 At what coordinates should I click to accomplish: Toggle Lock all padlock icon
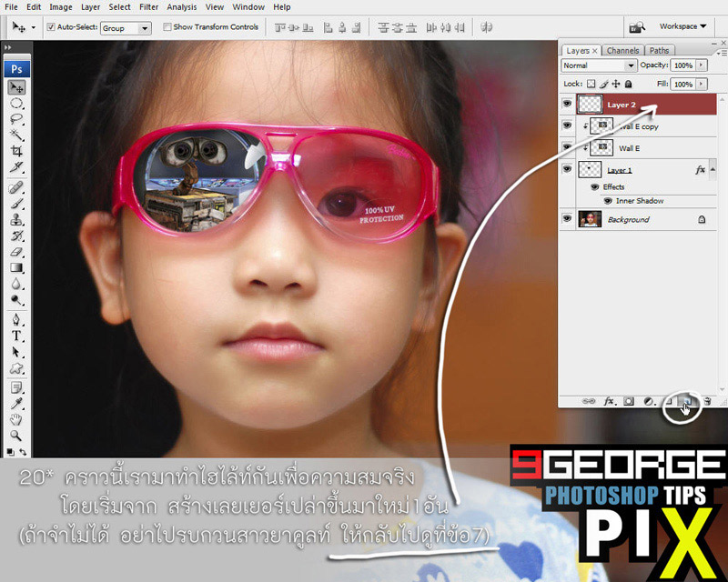click(629, 84)
